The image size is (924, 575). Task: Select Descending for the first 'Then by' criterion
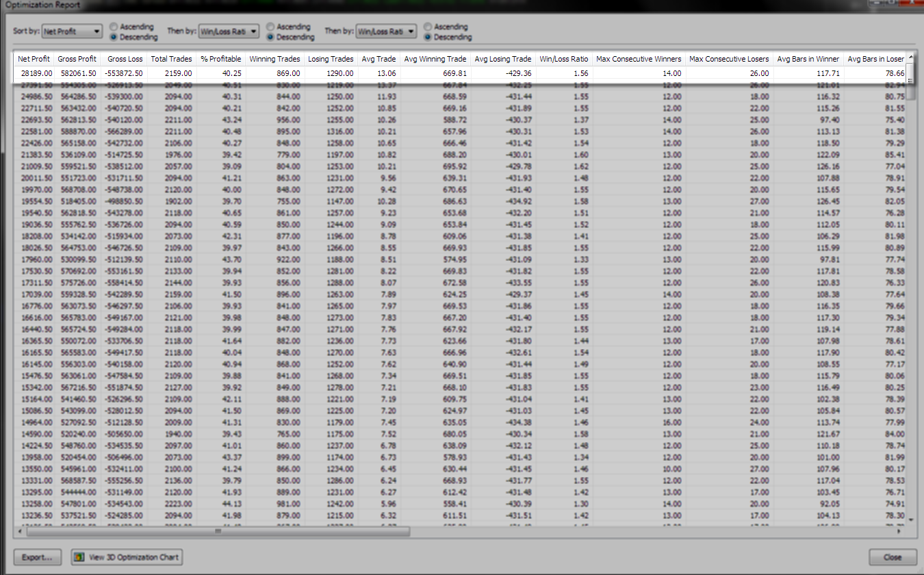[x=290, y=37]
